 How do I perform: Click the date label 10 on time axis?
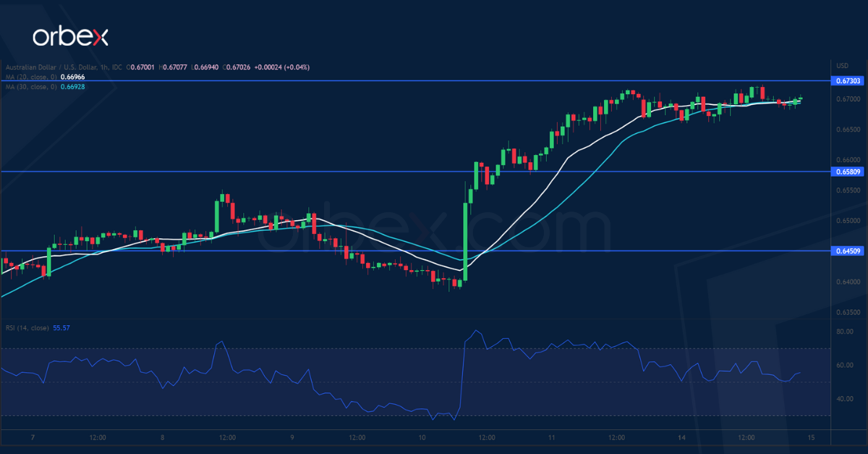point(422,437)
